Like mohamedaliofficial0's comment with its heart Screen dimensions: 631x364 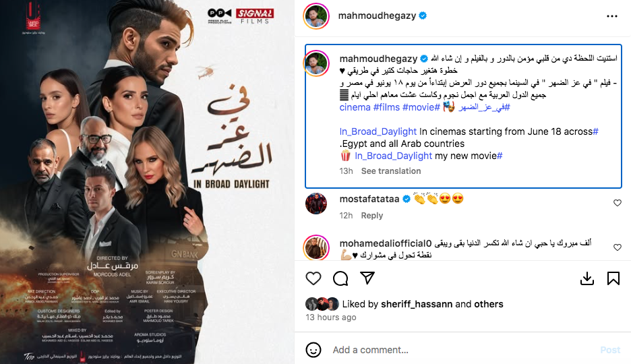(x=618, y=247)
